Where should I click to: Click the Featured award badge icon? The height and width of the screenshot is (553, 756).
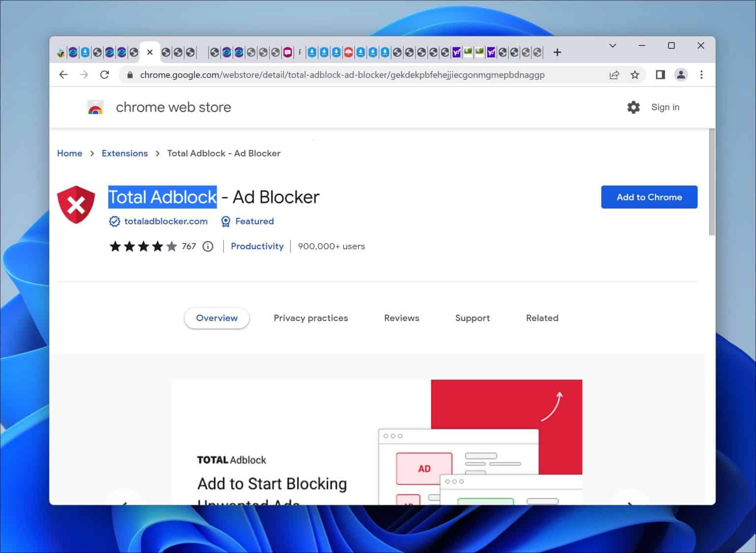pos(226,221)
